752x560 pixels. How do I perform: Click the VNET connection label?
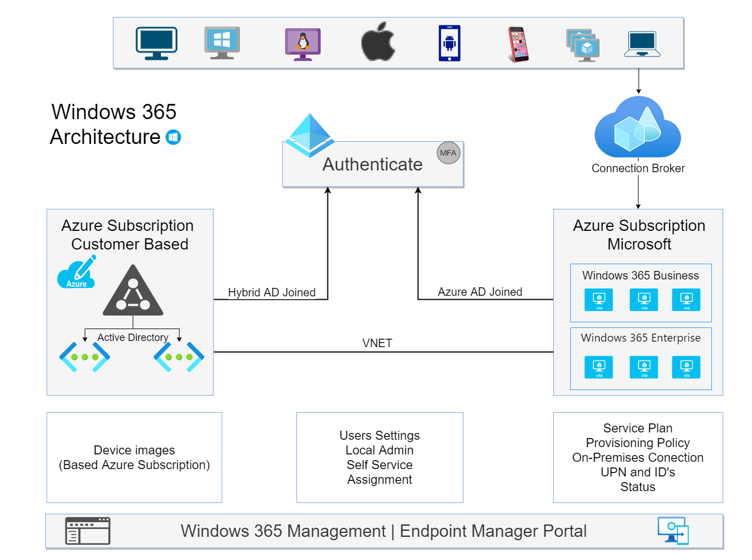tap(377, 343)
